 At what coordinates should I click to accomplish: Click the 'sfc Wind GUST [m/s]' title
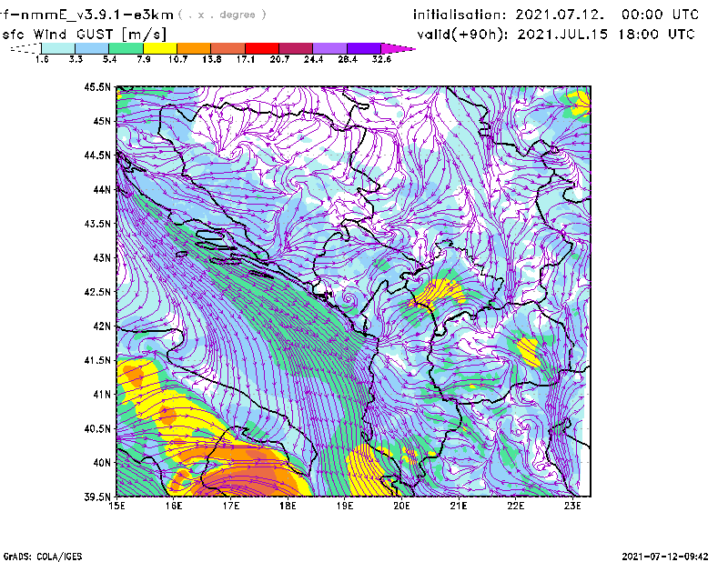coord(84,35)
